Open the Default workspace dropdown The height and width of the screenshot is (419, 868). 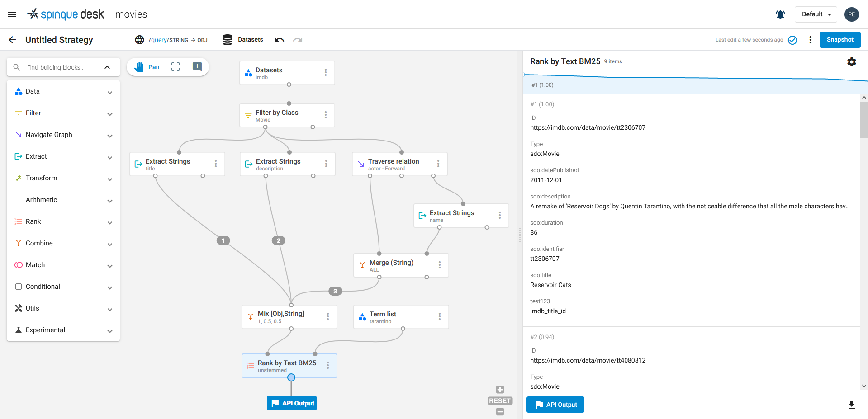click(816, 14)
